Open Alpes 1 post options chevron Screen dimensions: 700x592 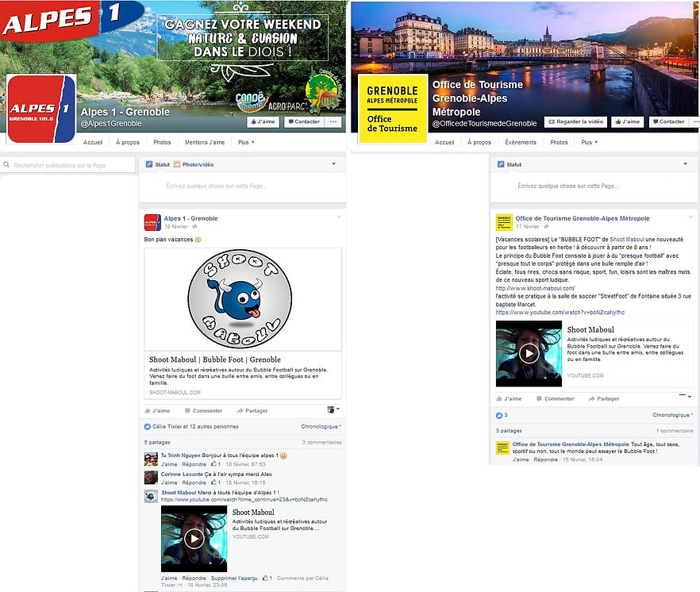coord(339,217)
